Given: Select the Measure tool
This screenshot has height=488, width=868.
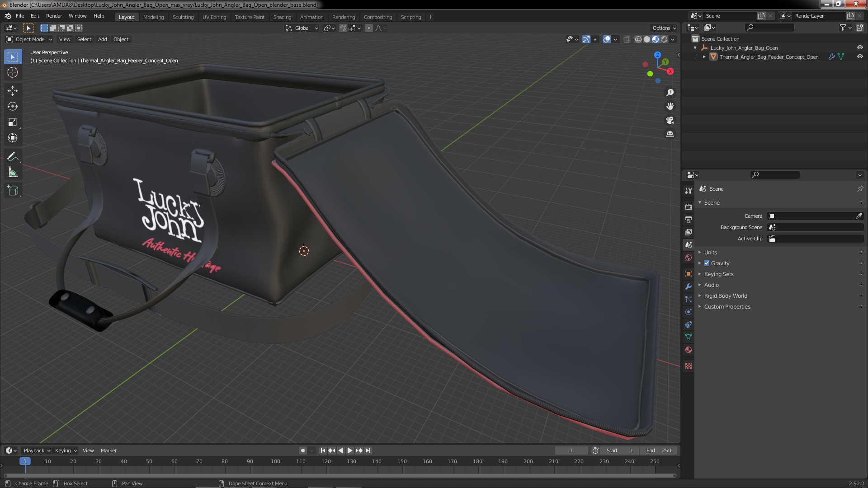Looking at the screenshot, I should coord(13,172).
